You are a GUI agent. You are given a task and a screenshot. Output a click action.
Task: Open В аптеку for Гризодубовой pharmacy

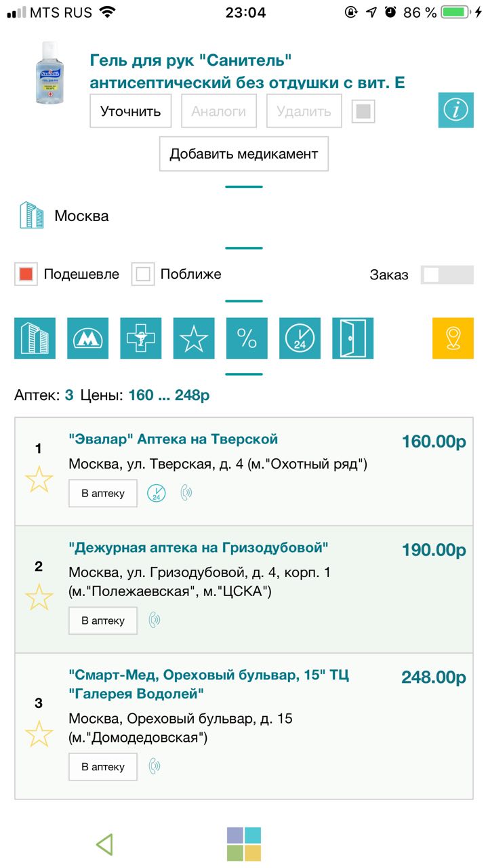tap(103, 620)
